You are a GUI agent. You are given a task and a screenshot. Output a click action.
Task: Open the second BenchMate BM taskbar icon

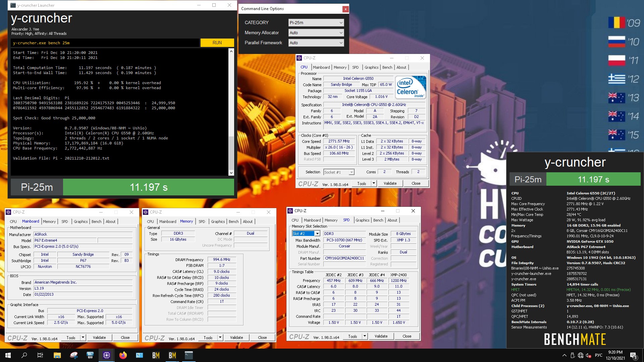pyautogui.click(x=172, y=355)
